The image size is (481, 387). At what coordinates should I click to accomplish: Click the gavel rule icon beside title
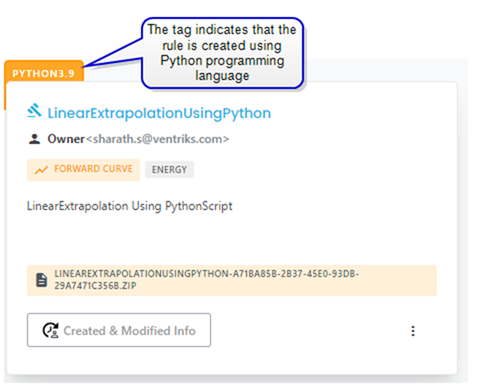(x=34, y=111)
